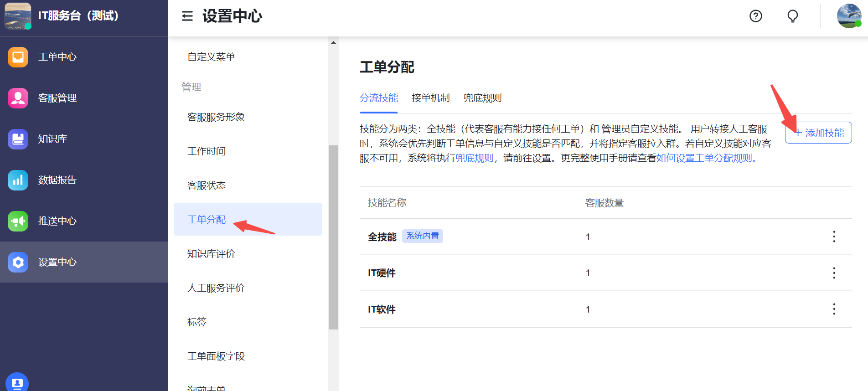This screenshot has height=391, width=868.
Task: Select the 数据报告 chart icon
Action: [x=18, y=180]
